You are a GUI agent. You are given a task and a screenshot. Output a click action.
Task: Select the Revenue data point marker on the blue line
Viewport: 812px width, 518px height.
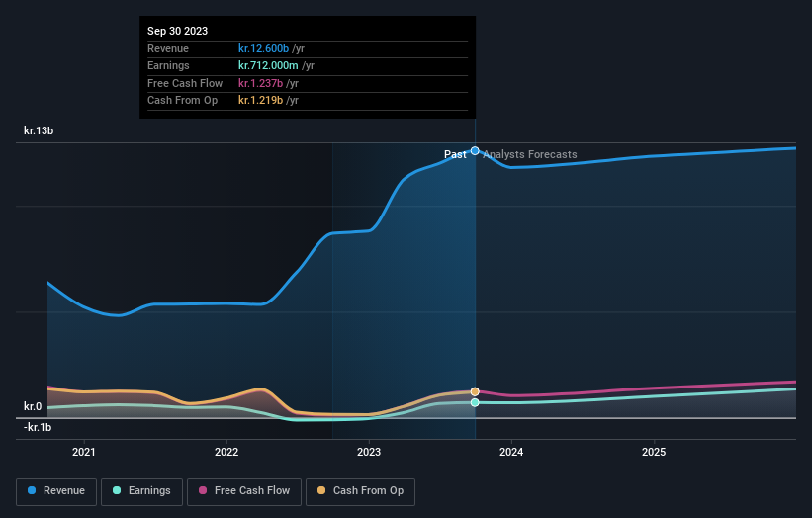click(475, 151)
